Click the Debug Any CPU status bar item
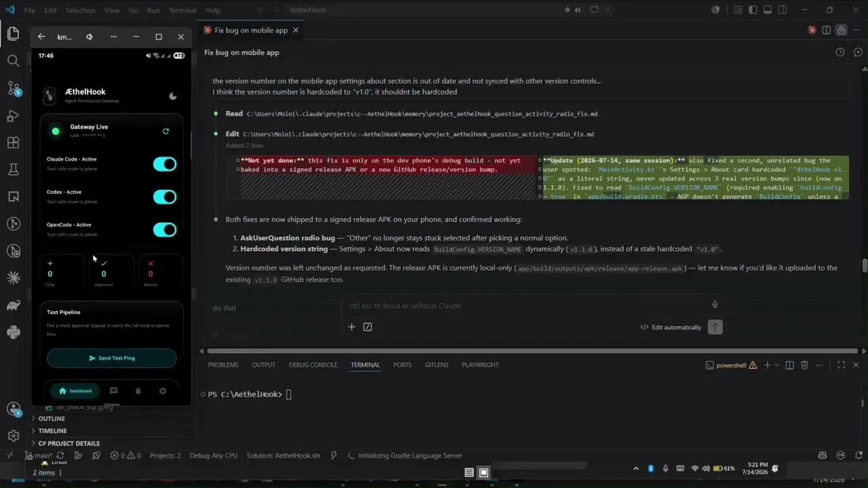Screen dimensions: 868x488 tap(213, 455)
